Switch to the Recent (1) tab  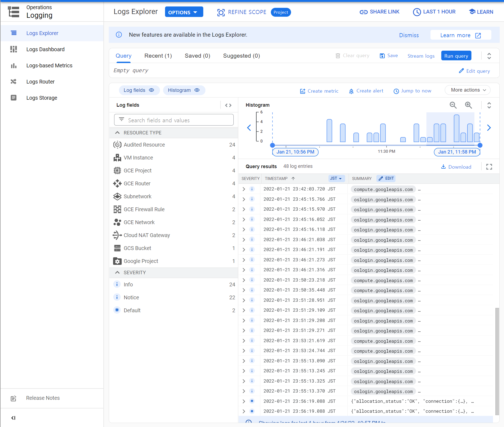coord(158,56)
